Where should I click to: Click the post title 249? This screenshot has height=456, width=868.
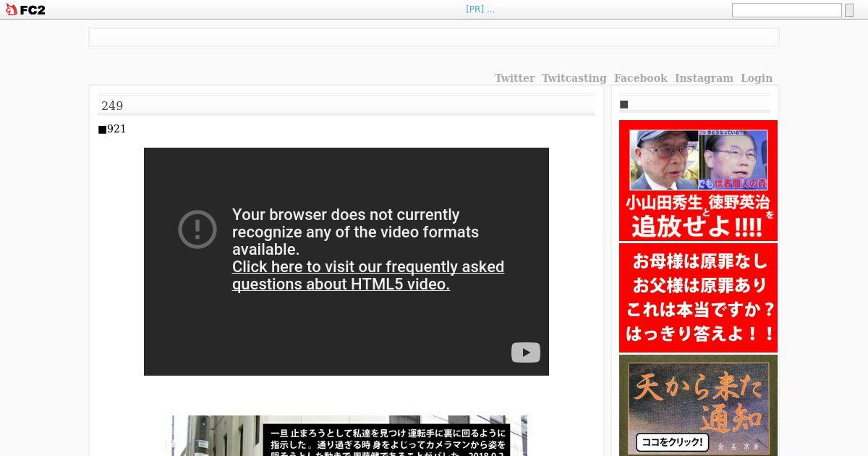point(112,106)
